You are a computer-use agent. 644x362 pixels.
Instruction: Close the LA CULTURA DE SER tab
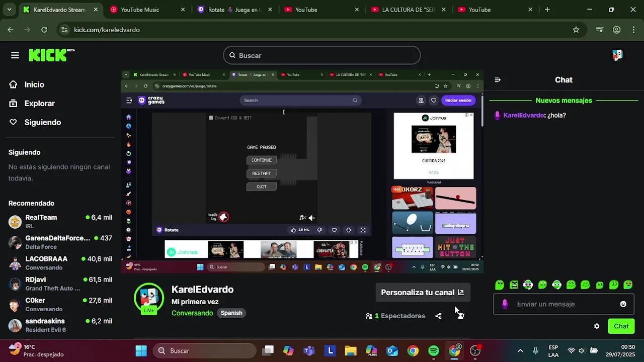coord(443,10)
